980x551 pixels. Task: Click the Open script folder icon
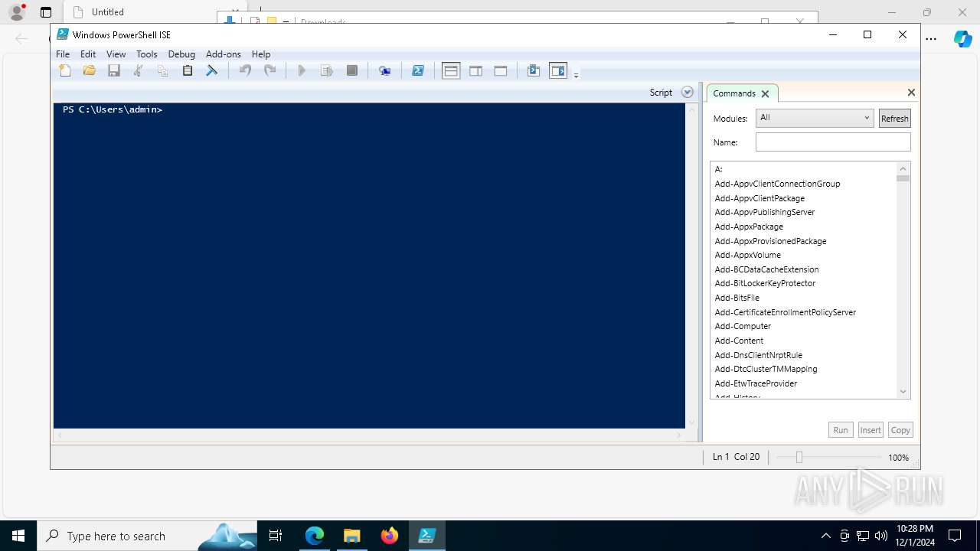(x=90, y=71)
